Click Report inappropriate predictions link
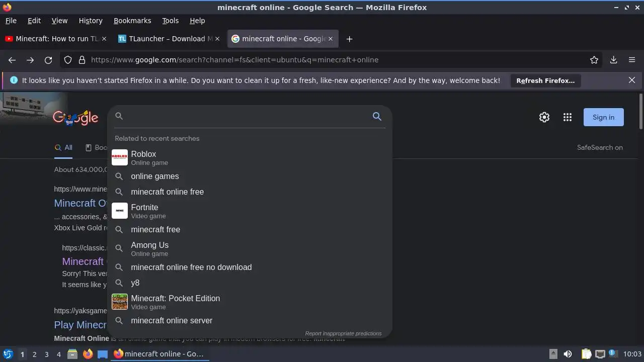 pyautogui.click(x=343, y=333)
